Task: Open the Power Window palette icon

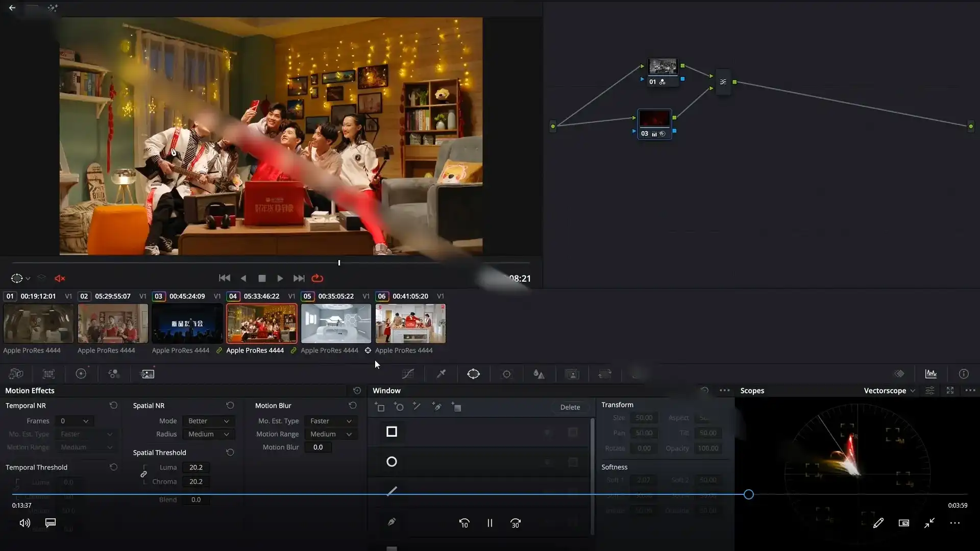Action: (x=473, y=374)
